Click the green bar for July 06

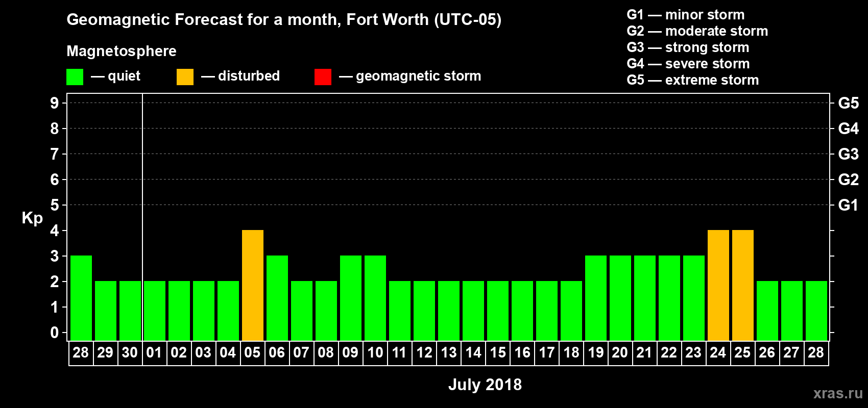click(277, 298)
